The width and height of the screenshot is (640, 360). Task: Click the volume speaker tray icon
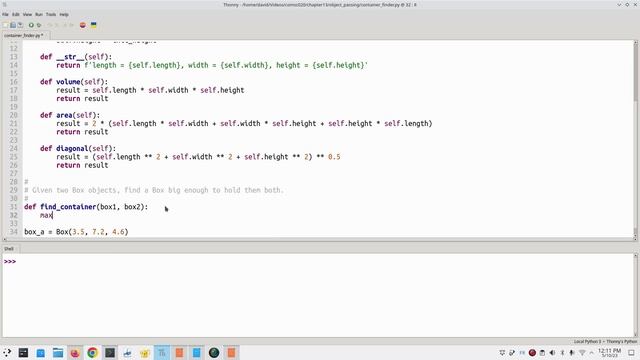coord(552,353)
